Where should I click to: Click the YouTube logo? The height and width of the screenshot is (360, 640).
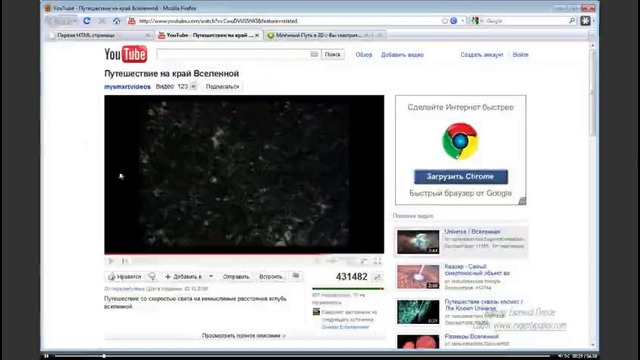[x=125, y=54]
